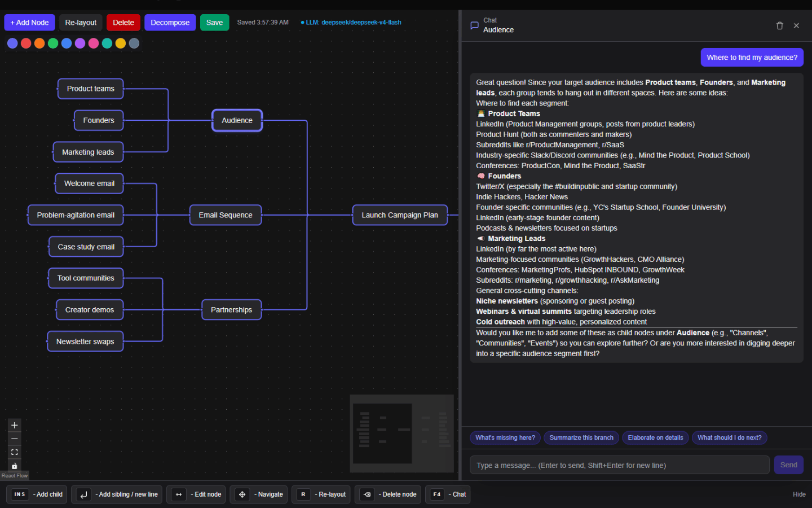Zoom out of the canvas with minus control
Viewport: 812px width, 508px height.
(x=15, y=439)
